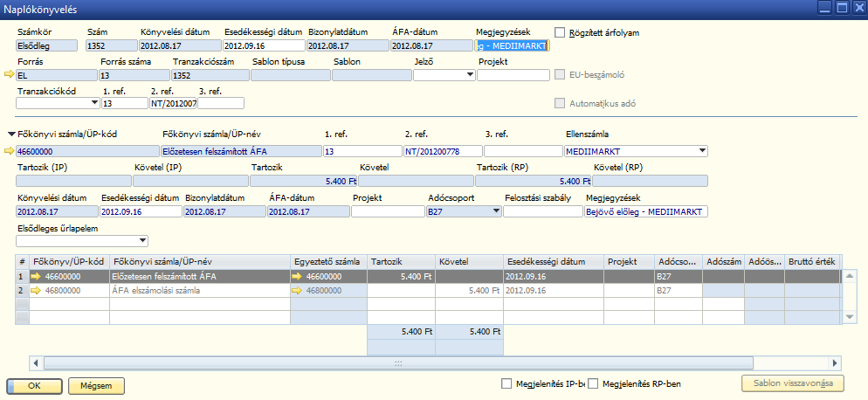
Task: Click the empty top 3. ref. field
Action: (221, 103)
